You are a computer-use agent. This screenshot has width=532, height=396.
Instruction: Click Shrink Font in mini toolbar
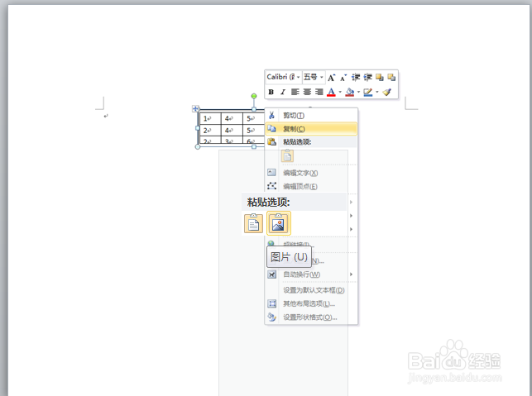pos(343,78)
